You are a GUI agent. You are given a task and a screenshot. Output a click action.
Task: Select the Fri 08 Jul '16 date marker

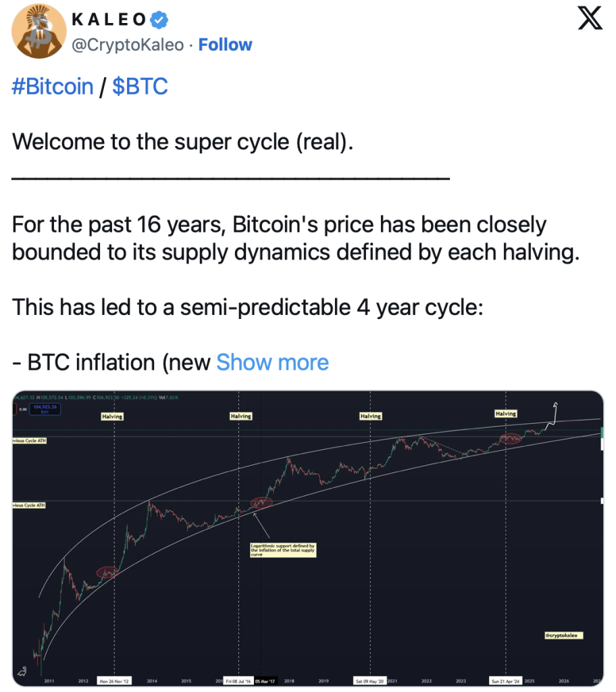[x=238, y=681]
